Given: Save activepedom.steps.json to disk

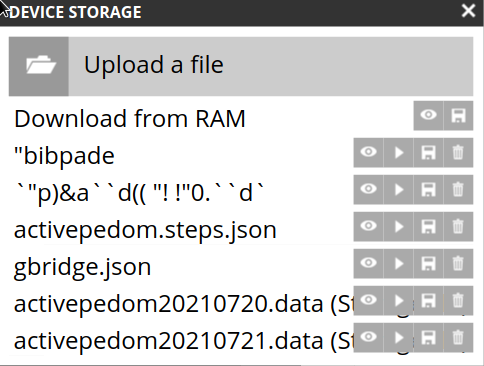Looking at the screenshot, I should tap(428, 227).
